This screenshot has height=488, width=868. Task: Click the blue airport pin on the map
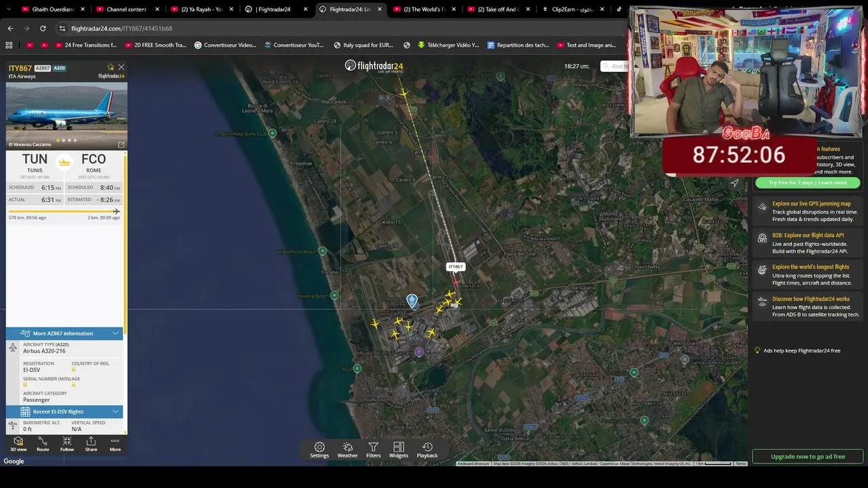(412, 300)
